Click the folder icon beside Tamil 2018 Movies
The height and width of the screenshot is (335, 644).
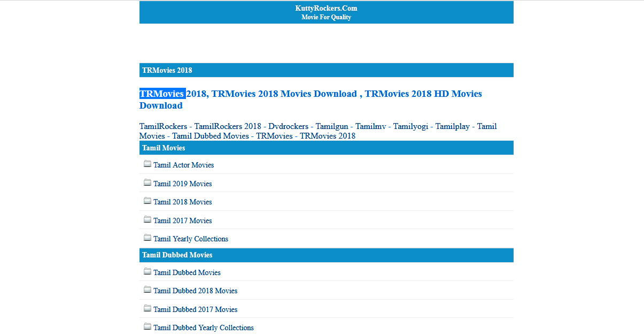[x=148, y=201]
